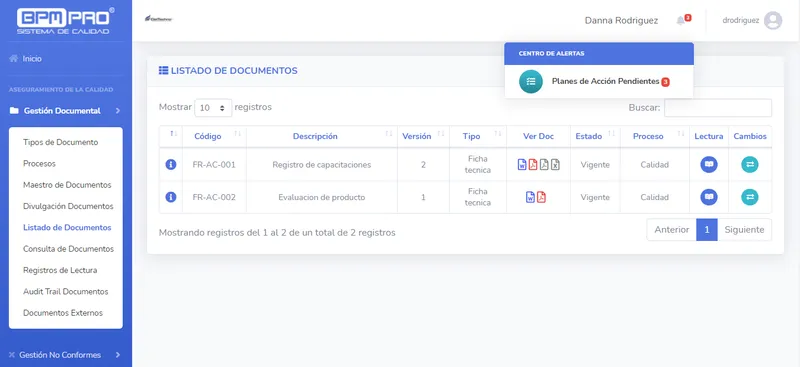Click Lectura book button for FR-AC-001
800x367 pixels.
(x=709, y=164)
